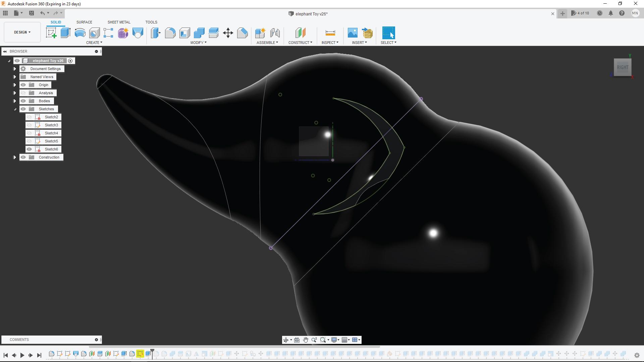Expand the Named Views folder

(15, 76)
